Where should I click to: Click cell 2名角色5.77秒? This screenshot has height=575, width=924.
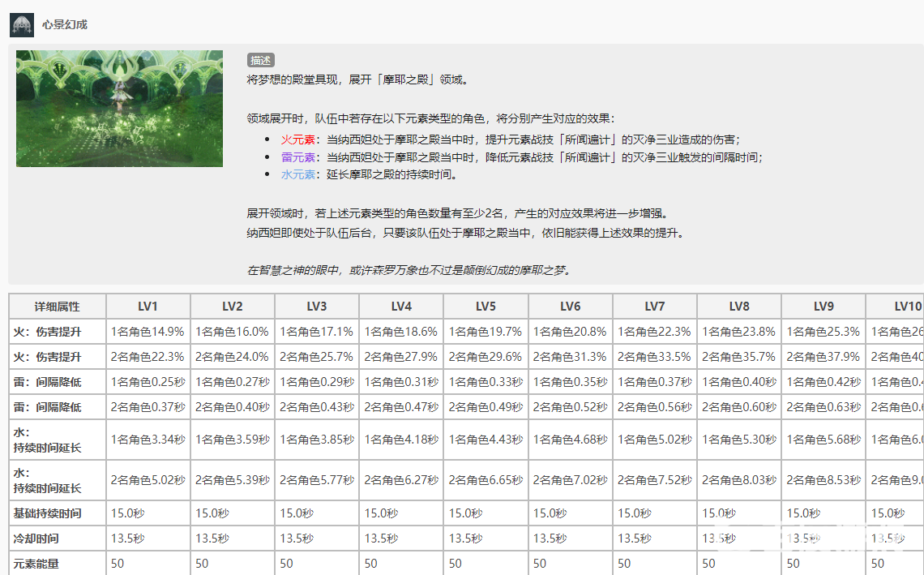click(x=316, y=481)
